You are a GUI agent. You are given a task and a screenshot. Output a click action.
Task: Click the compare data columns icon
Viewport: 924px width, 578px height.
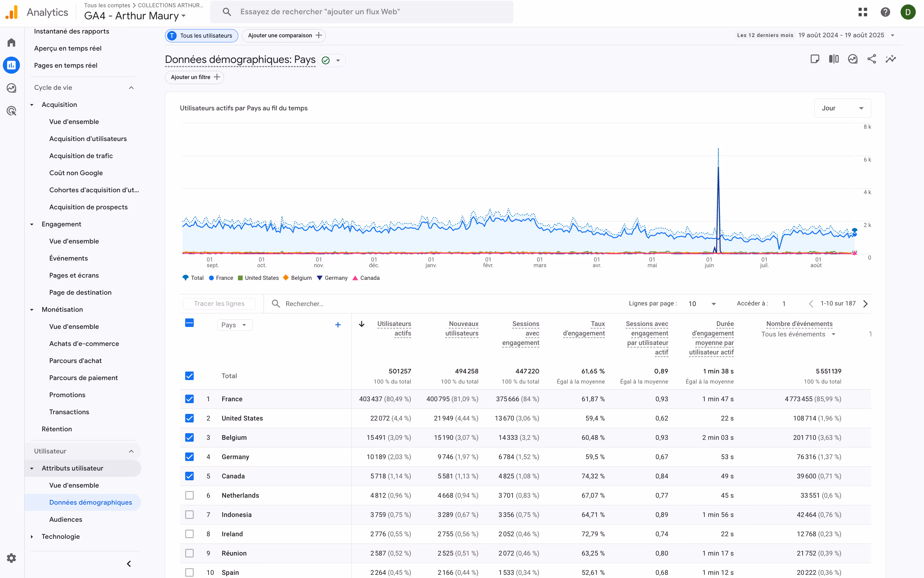point(834,59)
